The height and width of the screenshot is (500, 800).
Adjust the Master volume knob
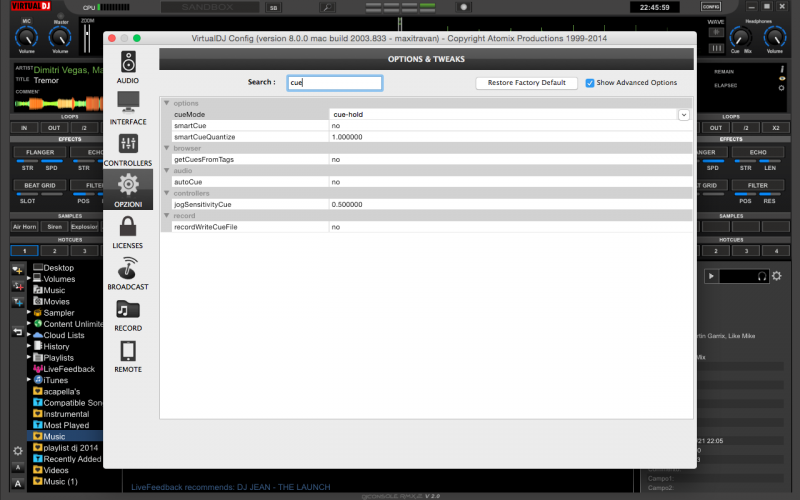tap(60, 37)
